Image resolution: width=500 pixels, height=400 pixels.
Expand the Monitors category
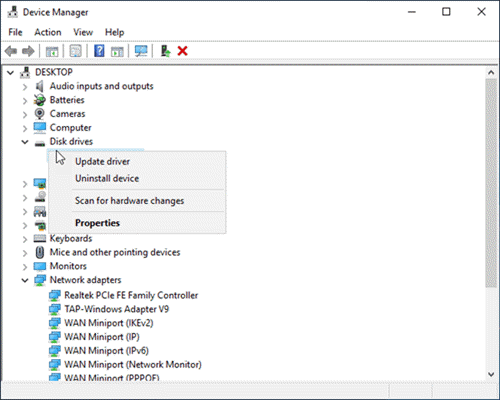(x=25, y=267)
